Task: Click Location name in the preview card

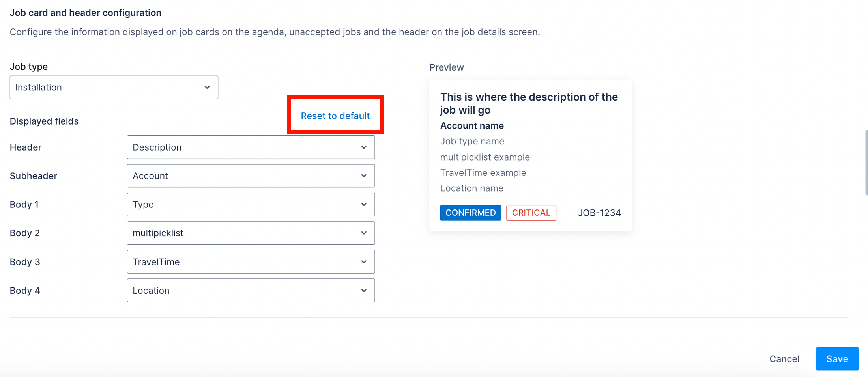Action: 472,188
